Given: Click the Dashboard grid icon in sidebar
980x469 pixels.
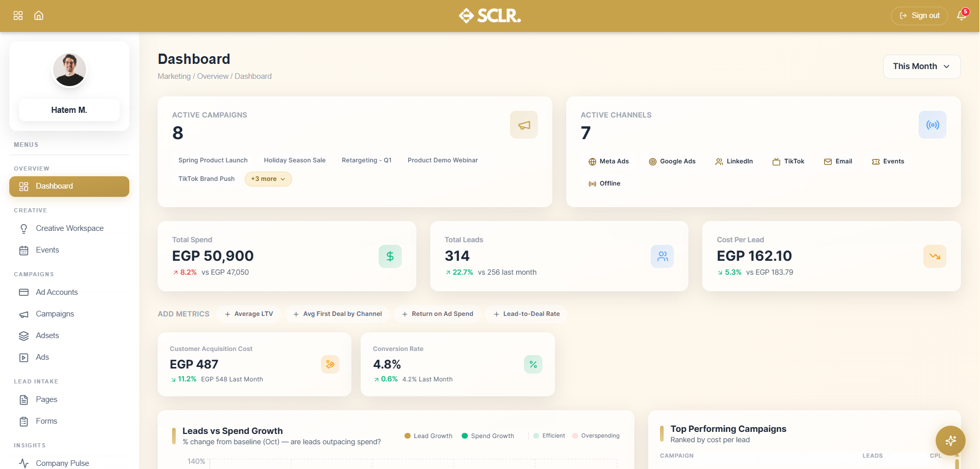Looking at the screenshot, I should [24, 187].
